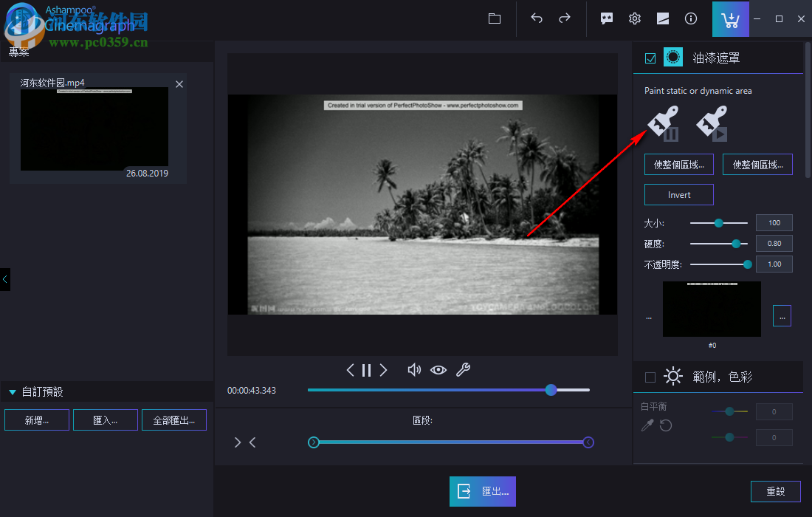Viewport: 812px width, 517px height.
Task: Click the redo arrow
Action: pos(565,19)
